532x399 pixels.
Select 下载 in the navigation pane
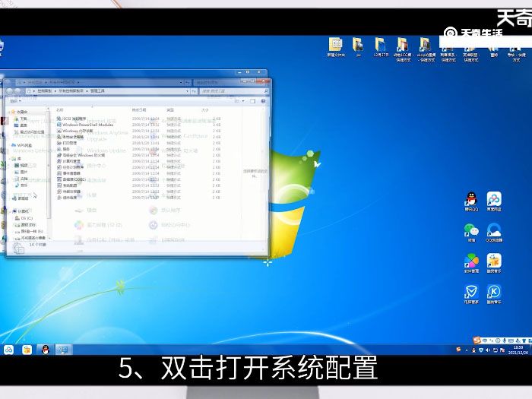pos(21,119)
